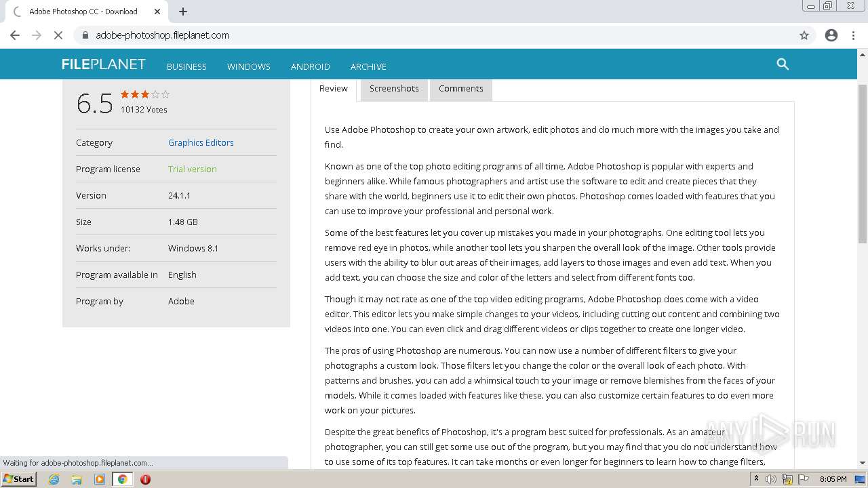The image size is (868, 488).
Task: Click the Chrome taskbar icon
Action: [123, 479]
